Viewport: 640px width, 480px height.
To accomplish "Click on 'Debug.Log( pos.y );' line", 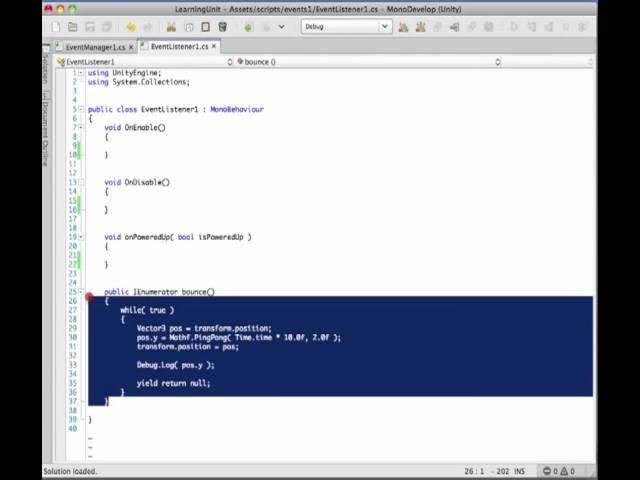I will click(176, 365).
